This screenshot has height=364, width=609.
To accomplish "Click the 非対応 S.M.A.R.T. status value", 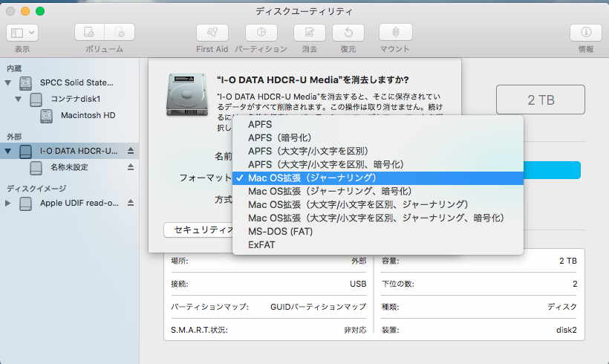I will click(x=355, y=330).
